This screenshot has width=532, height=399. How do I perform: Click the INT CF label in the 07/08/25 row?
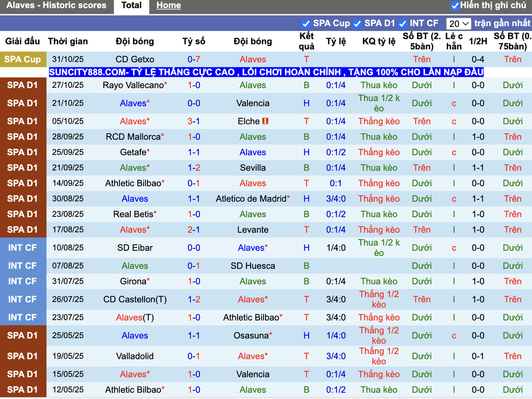click(22, 266)
